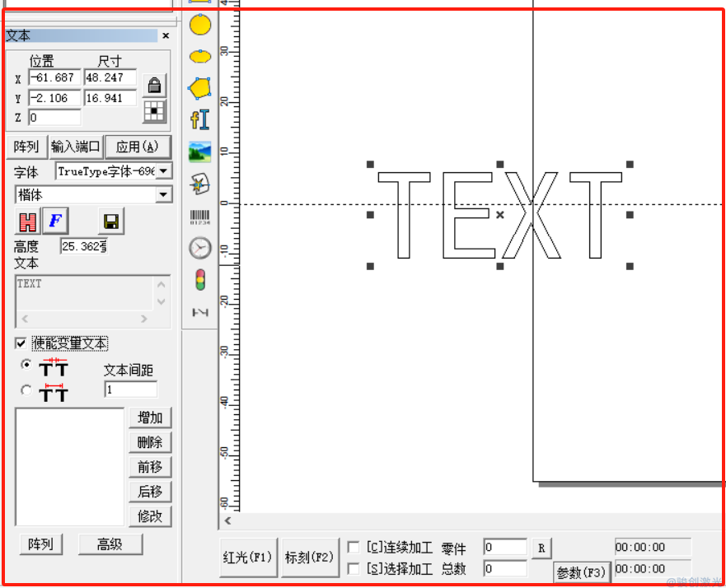The height and width of the screenshot is (588, 726).
Task: Click the lock aspect ratio icon
Action: tap(154, 86)
